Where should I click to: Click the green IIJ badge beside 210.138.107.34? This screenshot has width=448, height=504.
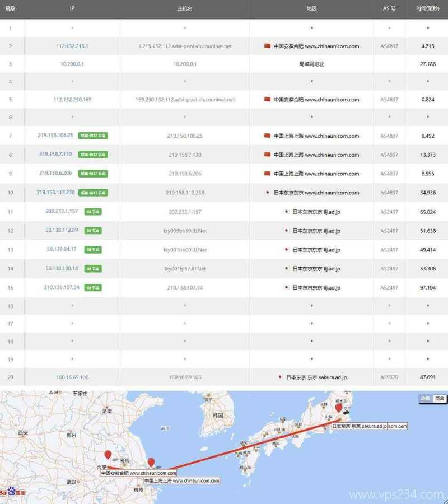93,288
